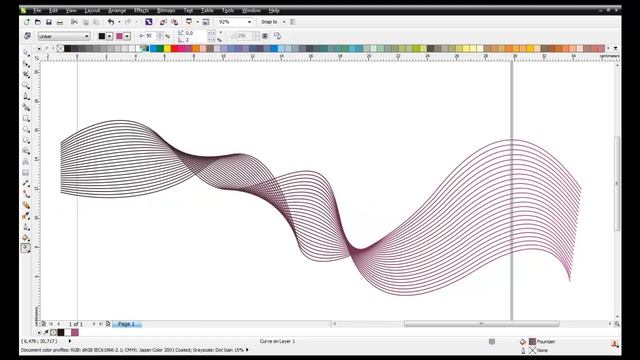Select the Text tool
The image size is (640, 360).
point(26,162)
